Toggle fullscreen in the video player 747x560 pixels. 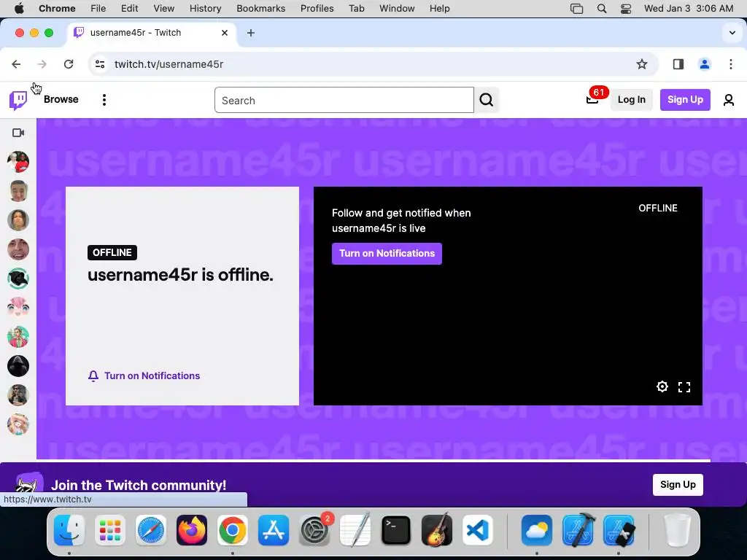pyautogui.click(x=684, y=387)
